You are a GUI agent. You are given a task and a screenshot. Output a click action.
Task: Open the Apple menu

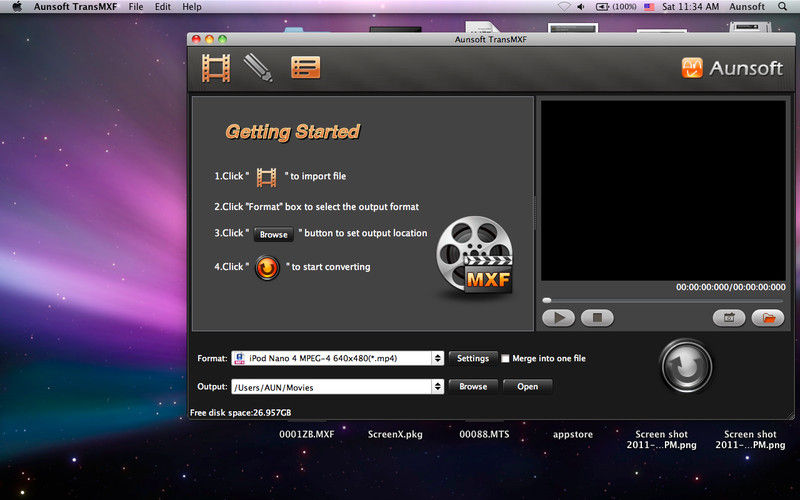pos(17,7)
